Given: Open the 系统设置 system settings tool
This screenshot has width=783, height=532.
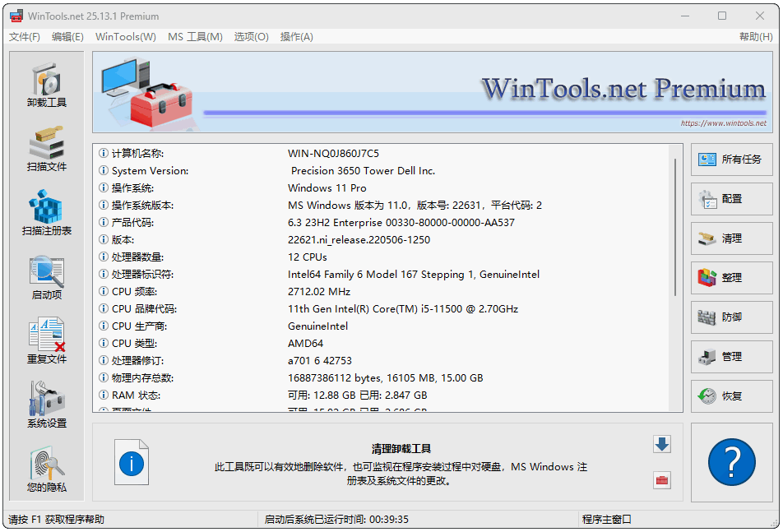Looking at the screenshot, I should click(47, 406).
